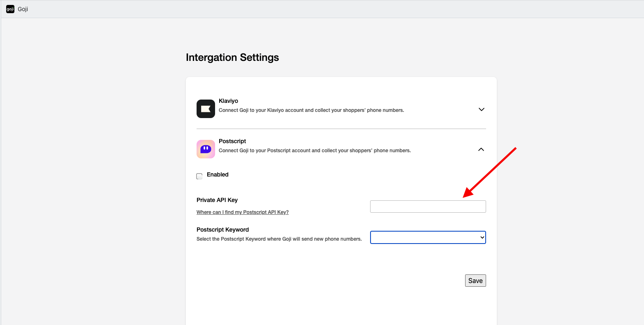
Task: Click the Goji app logo icon
Action: click(10, 9)
